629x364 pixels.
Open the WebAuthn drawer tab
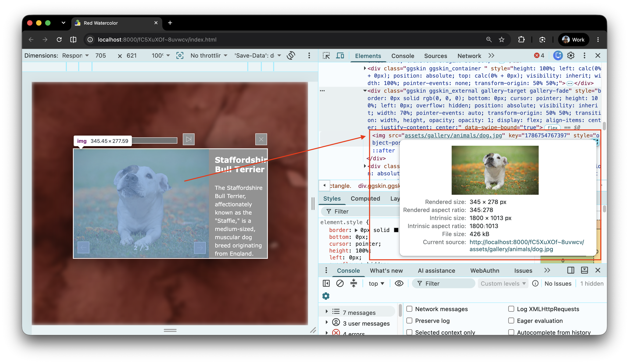click(485, 270)
